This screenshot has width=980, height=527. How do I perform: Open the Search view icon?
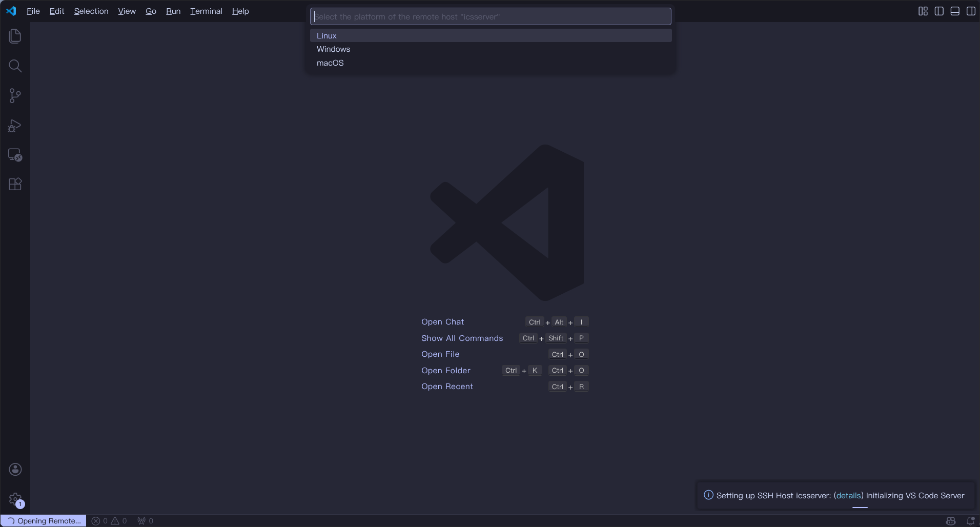[15, 66]
